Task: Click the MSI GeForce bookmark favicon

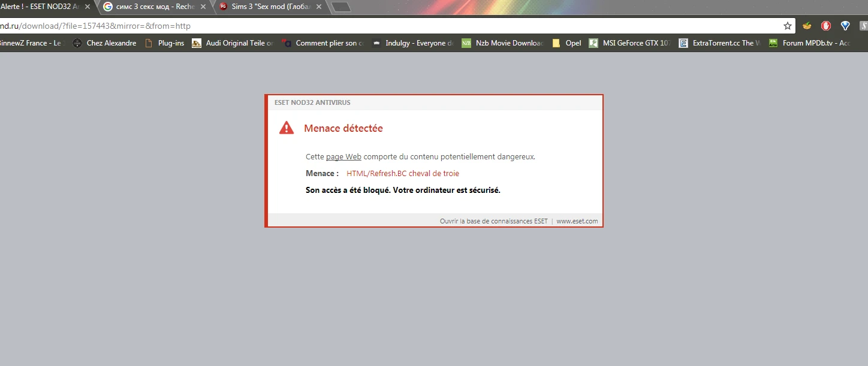Action: [x=593, y=43]
